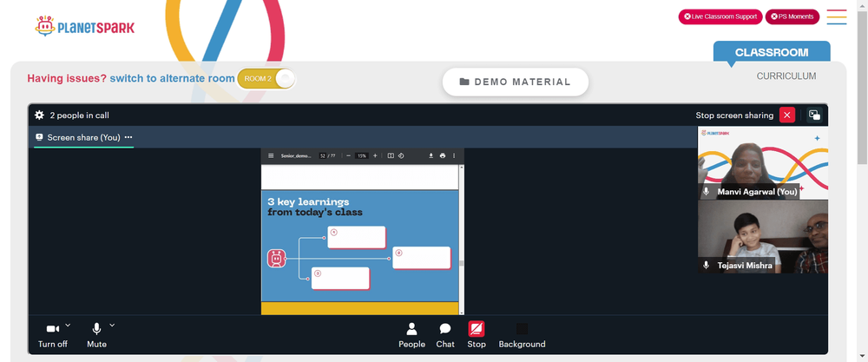Toggle the ROOM 2 alternate room switch
The height and width of the screenshot is (362, 868).
pyautogui.click(x=266, y=79)
